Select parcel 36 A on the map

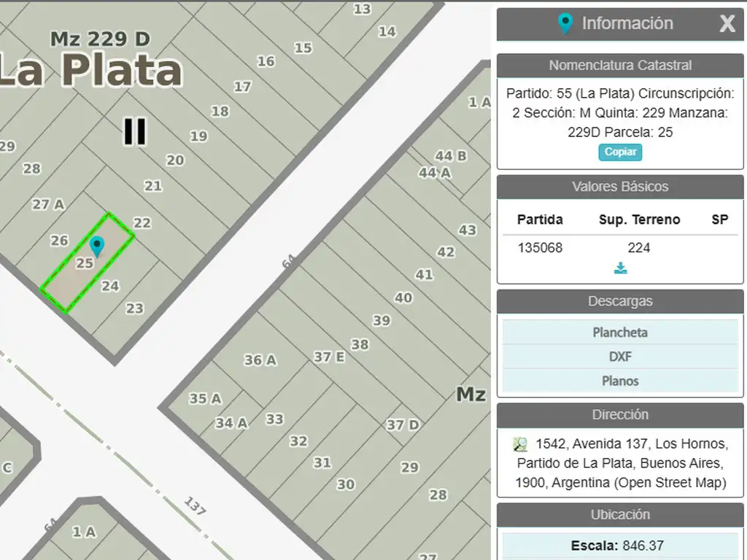pos(260,360)
